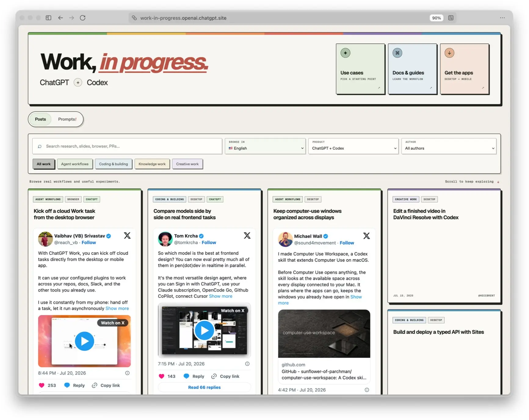Switch to the Prompts! tab
The width and height of the screenshot is (529, 420).
tap(67, 119)
